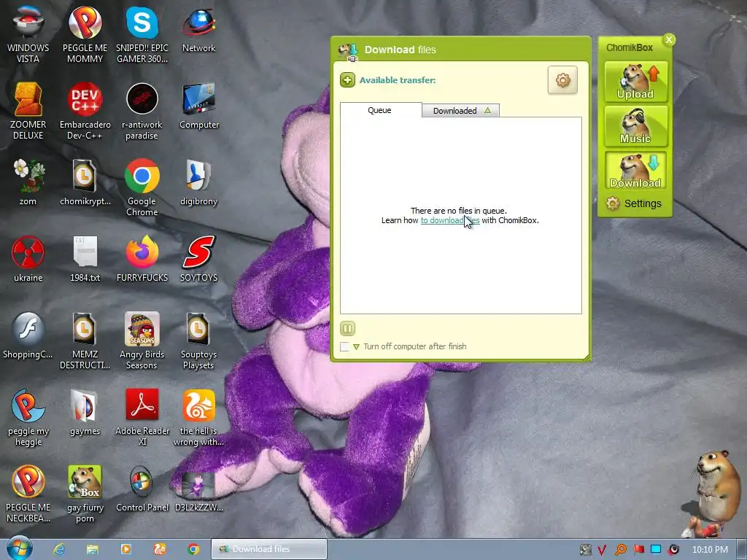Select the zom desktop icon
This screenshot has height=560, width=747.
28,182
